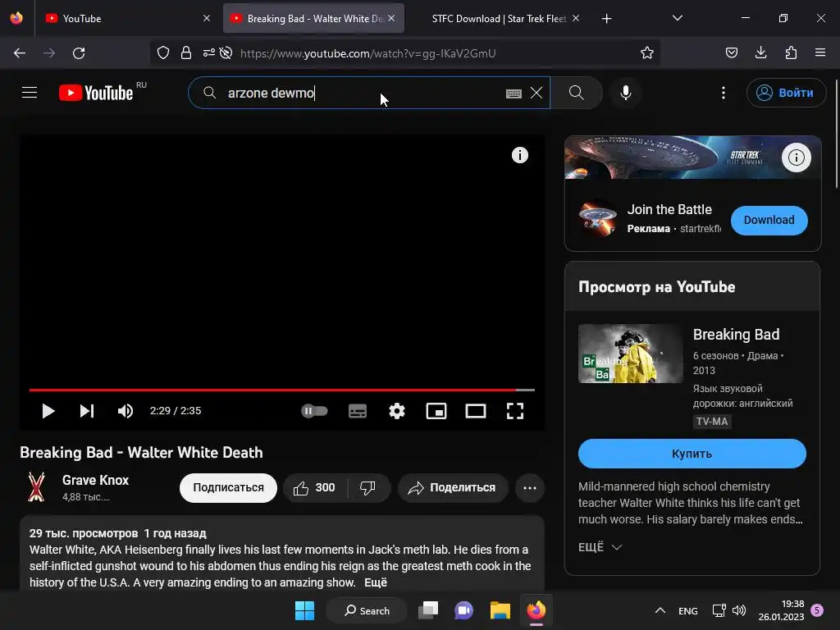This screenshot has width=840, height=630.
Task: Open the on-screen keyboard in search box
Action: 514,94
